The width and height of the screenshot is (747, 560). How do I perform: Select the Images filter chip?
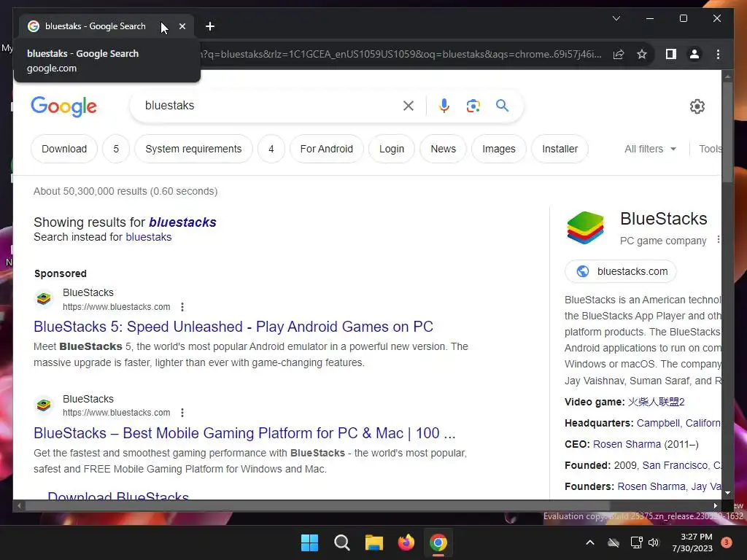[499, 149]
